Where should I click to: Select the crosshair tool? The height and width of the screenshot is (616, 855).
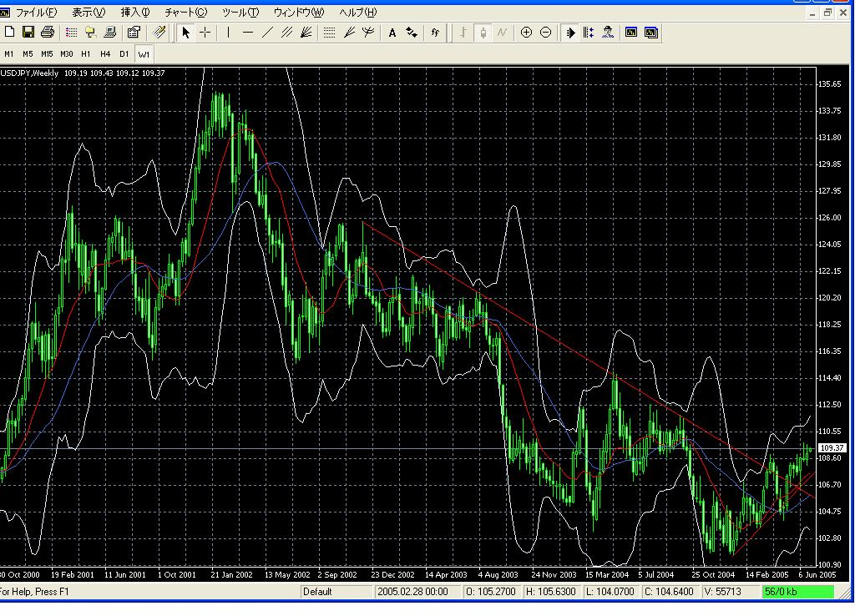pyautogui.click(x=205, y=33)
